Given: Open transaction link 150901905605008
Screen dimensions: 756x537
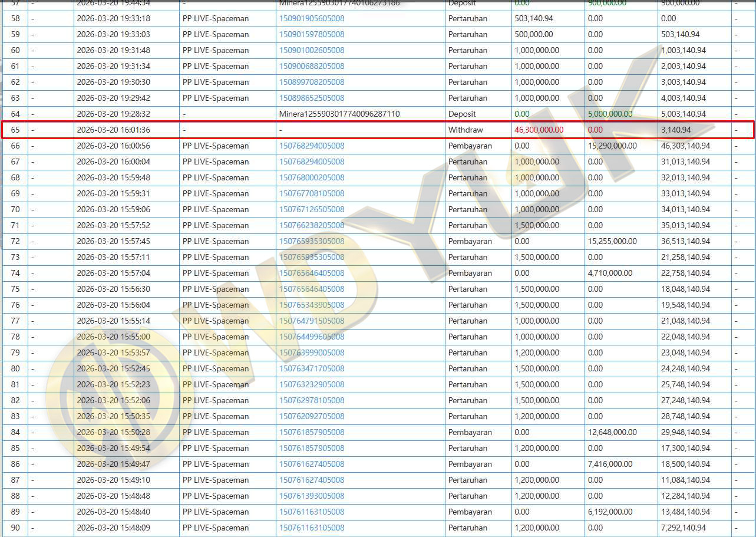Looking at the screenshot, I should pyautogui.click(x=311, y=19).
